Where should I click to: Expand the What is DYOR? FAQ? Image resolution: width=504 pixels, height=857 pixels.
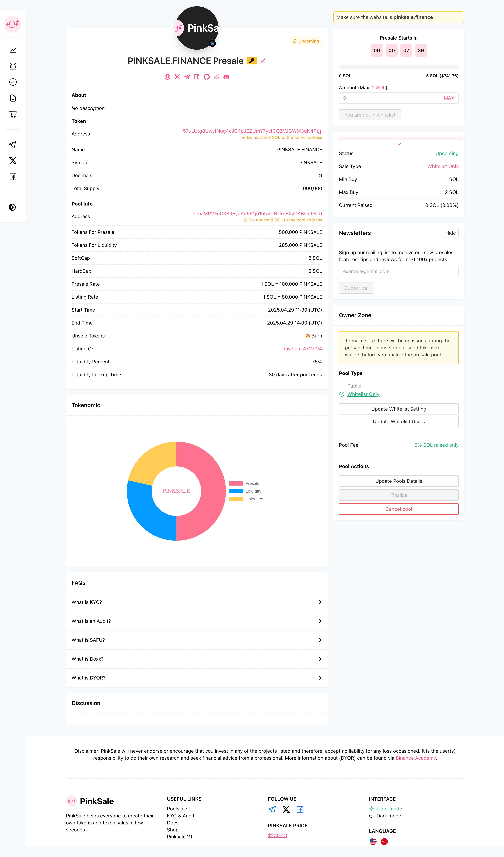pos(197,678)
